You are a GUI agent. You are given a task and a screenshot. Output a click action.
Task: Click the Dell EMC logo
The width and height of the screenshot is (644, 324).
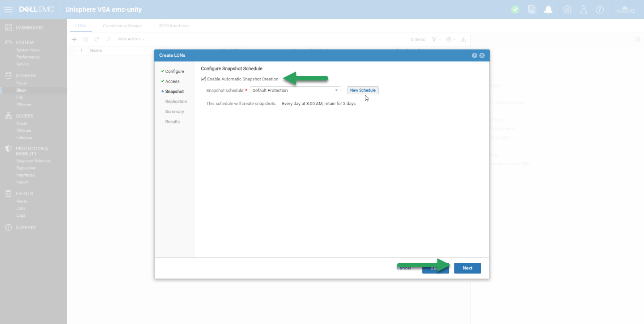(37, 9)
